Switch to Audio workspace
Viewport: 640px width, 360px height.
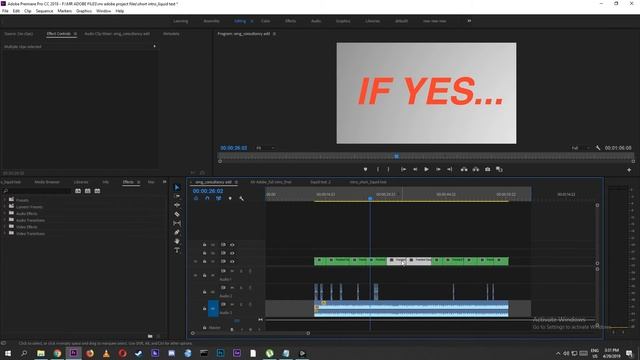316,21
